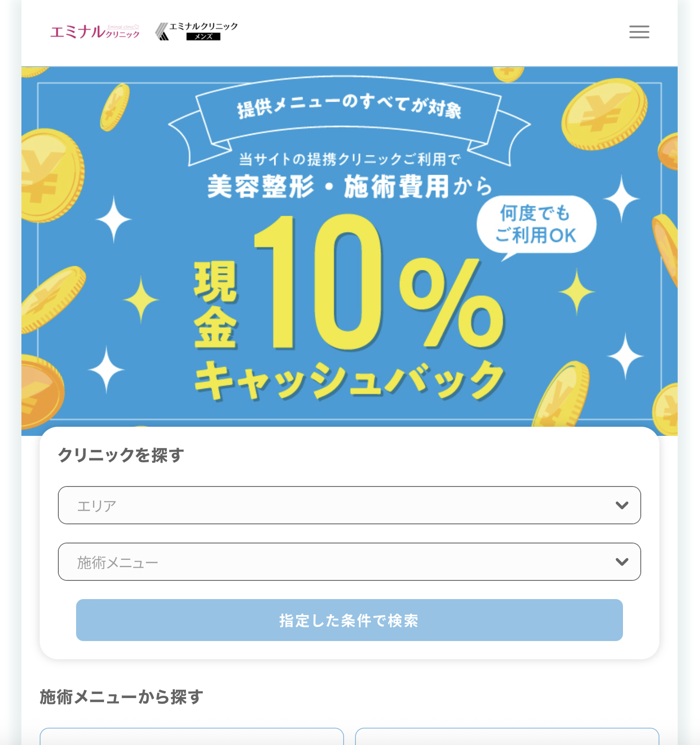Select the left treatment menu card
This screenshot has height=745, width=700.
point(191,736)
